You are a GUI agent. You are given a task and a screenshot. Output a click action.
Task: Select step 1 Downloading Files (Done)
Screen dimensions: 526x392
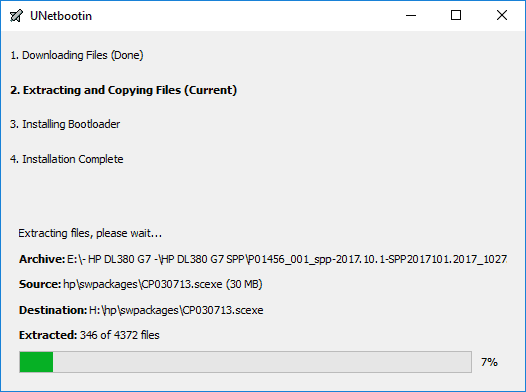point(77,55)
